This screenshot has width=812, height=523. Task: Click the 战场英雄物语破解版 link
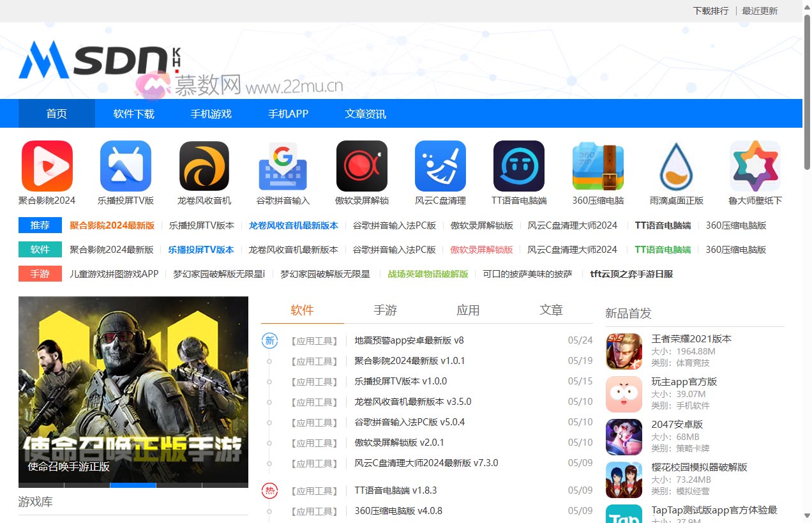426,273
